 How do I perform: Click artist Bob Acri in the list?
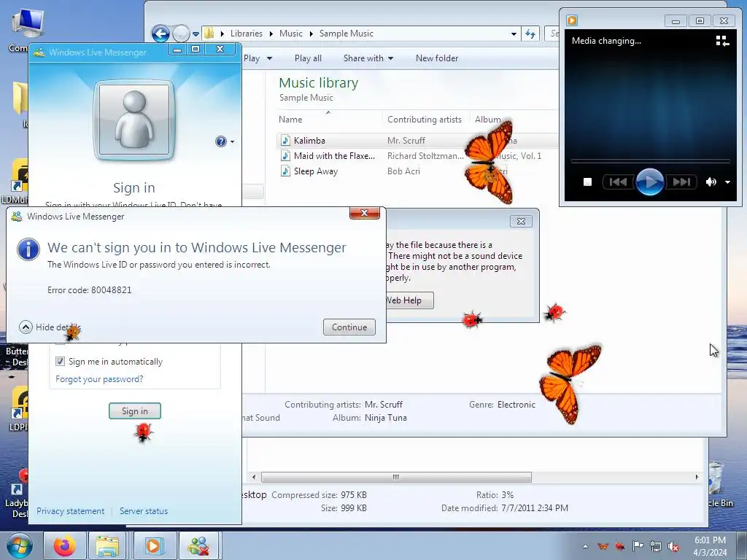pos(403,171)
